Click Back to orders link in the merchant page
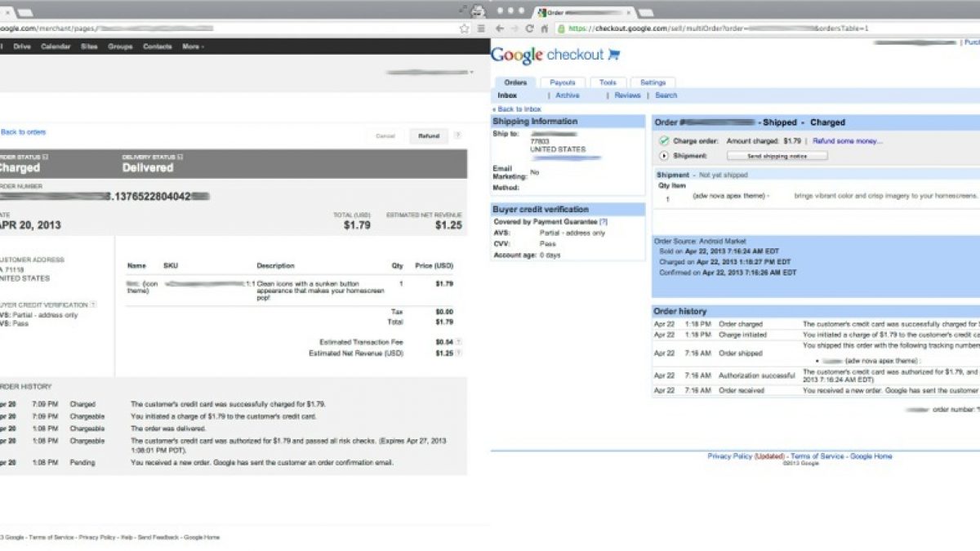The height and width of the screenshot is (551, 980). coord(23,131)
